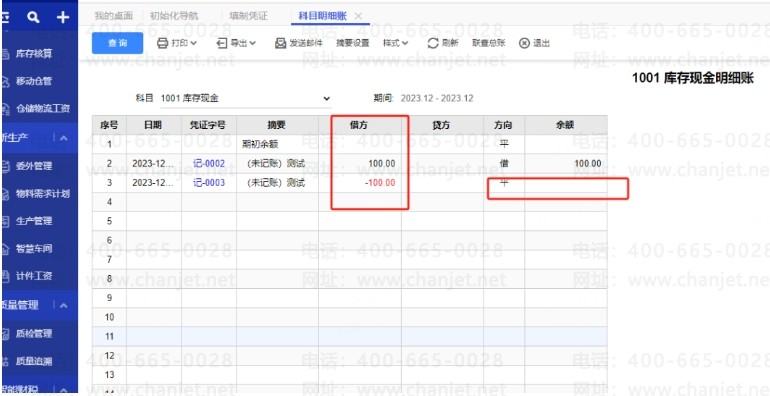Image resolution: width=770 pixels, height=396 pixels.
Task: Click the 余额 column header
Action: click(566, 125)
